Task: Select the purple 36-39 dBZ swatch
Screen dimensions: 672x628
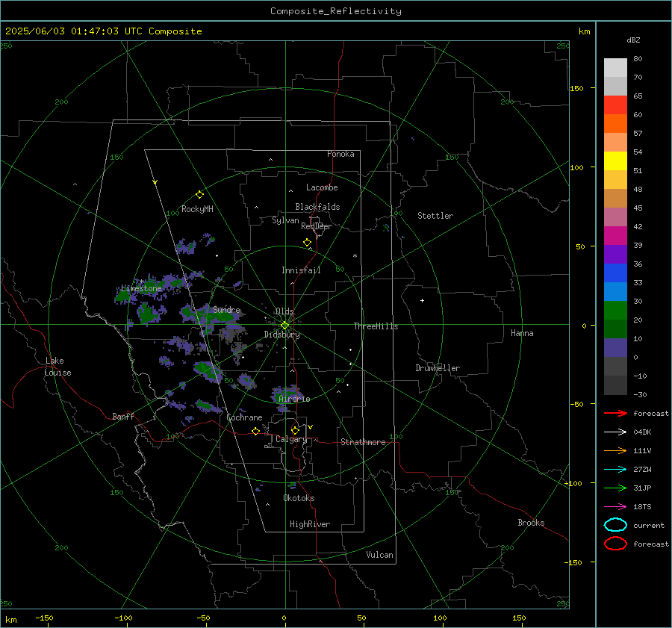Action: pyautogui.click(x=615, y=255)
